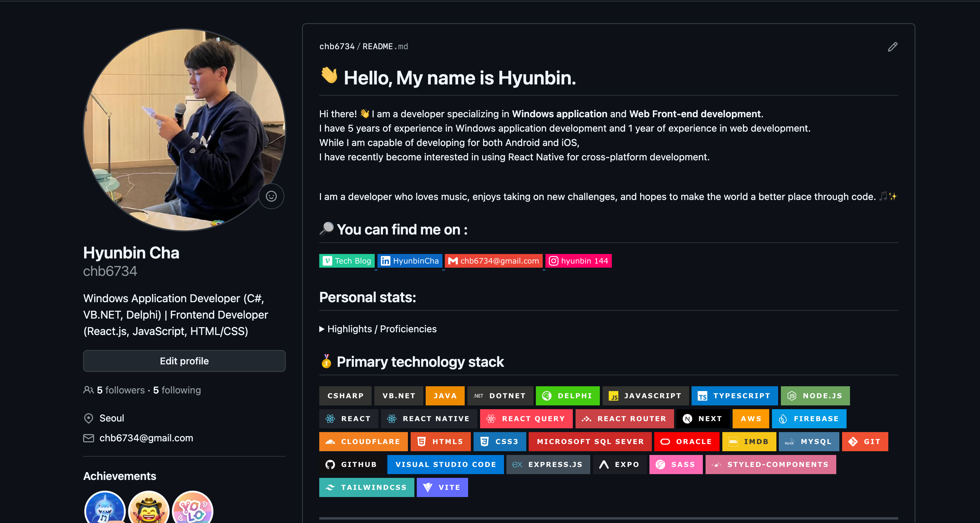Click the profile avatar photo
This screenshot has height=523, width=980.
(184, 130)
